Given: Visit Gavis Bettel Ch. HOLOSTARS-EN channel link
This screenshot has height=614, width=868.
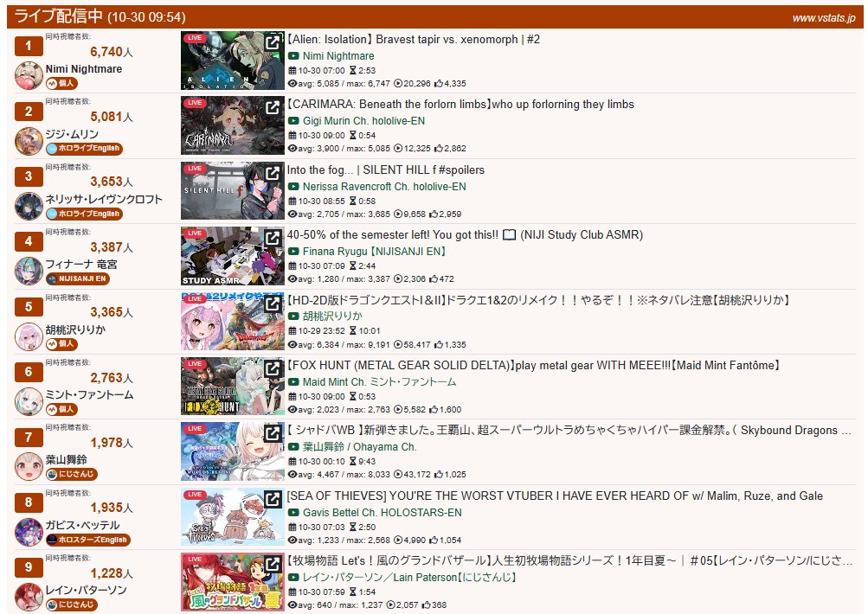Looking at the screenshot, I should [382, 512].
